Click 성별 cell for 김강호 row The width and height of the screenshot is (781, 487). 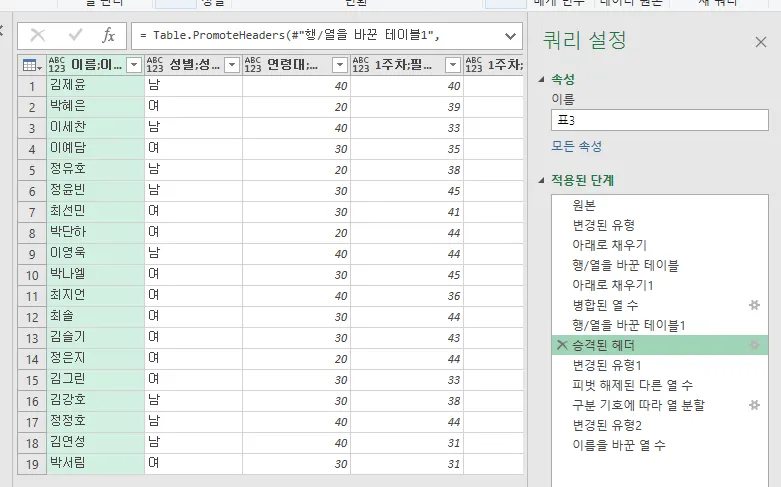point(193,400)
